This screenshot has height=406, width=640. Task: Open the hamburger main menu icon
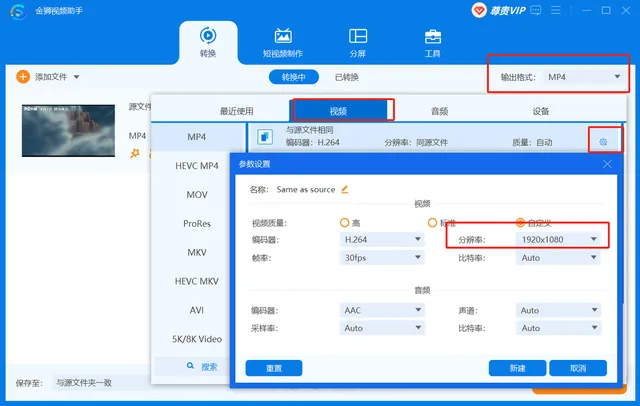(556, 10)
